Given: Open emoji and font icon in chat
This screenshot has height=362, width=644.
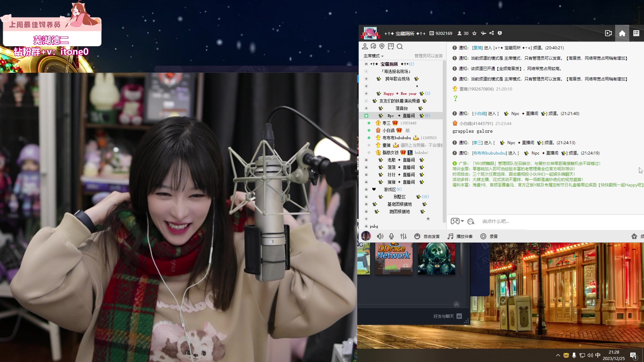Looking at the screenshot, I should 471,222.
